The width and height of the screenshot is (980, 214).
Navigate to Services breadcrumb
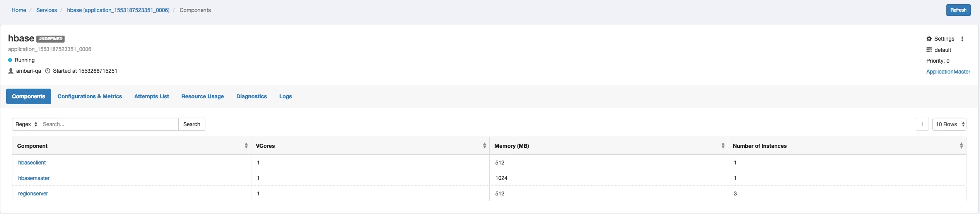point(46,10)
